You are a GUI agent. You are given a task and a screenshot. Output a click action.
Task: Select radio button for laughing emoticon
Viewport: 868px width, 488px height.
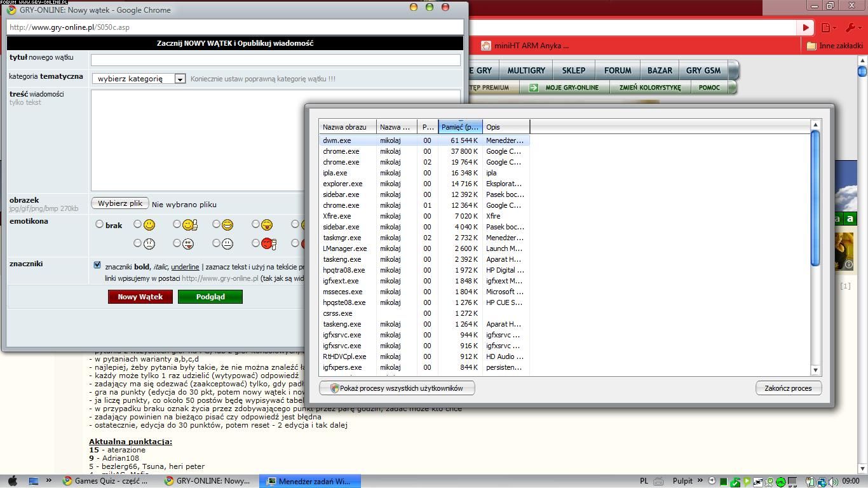[x=216, y=224]
